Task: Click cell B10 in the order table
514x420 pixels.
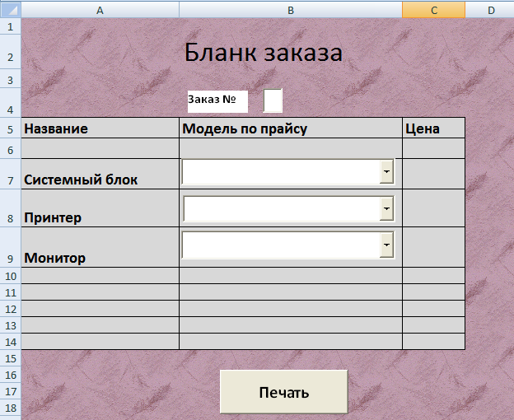Action: pos(291,276)
